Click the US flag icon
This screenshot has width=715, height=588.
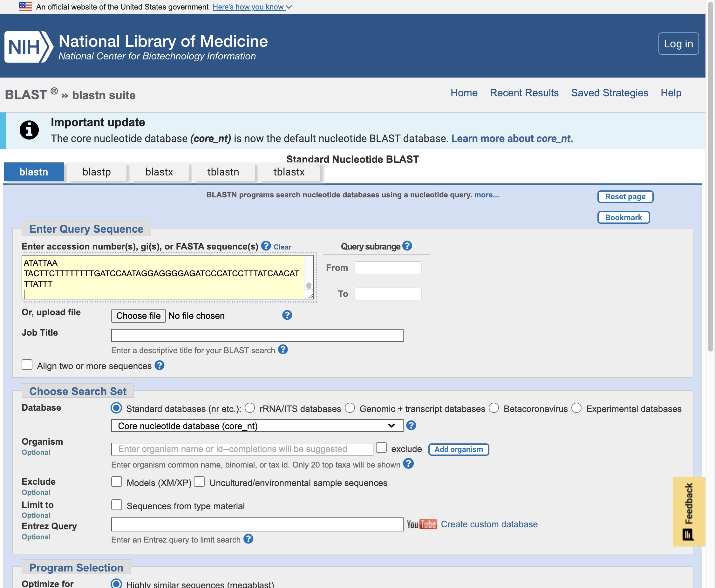(x=25, y=6)
